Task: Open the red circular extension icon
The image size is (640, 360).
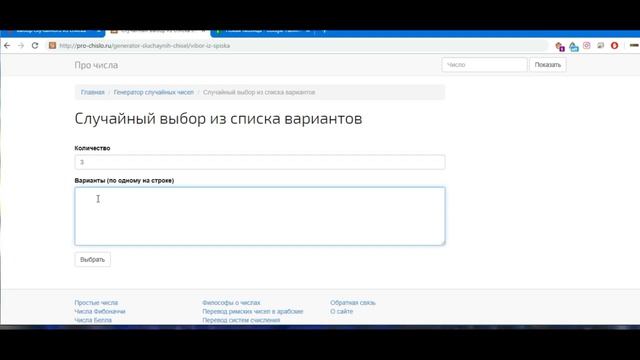Action: pos(614,46)
